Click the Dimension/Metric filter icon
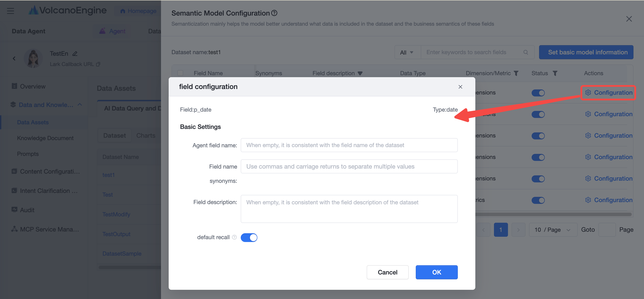The image size is (644, 299). (x=516, y=73)
